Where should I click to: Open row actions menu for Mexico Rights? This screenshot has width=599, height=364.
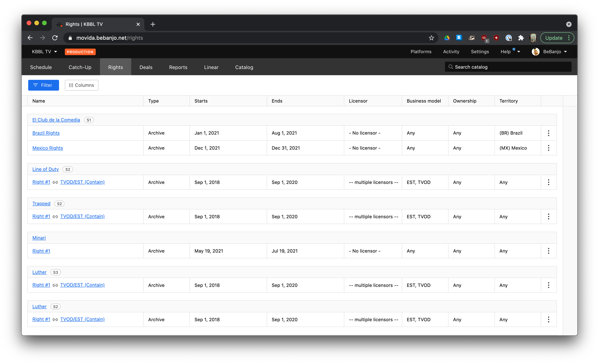point(548,148)
